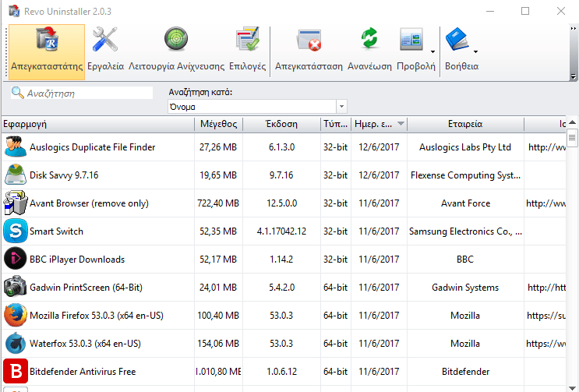Click BBC iPlayer Downloads name
This screenshot has width=579, height=392.
tap(77, 260)
